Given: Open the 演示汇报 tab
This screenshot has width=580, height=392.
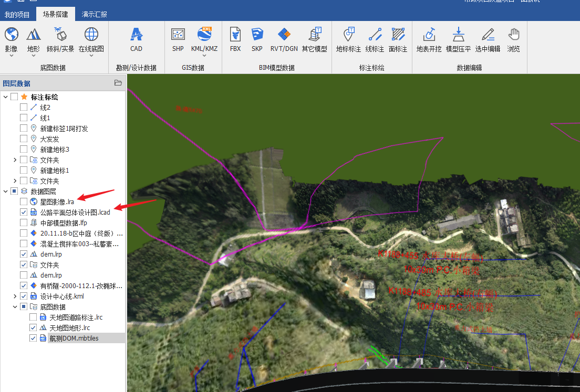Looking at the screenshot, I should (x=94, y=14).
